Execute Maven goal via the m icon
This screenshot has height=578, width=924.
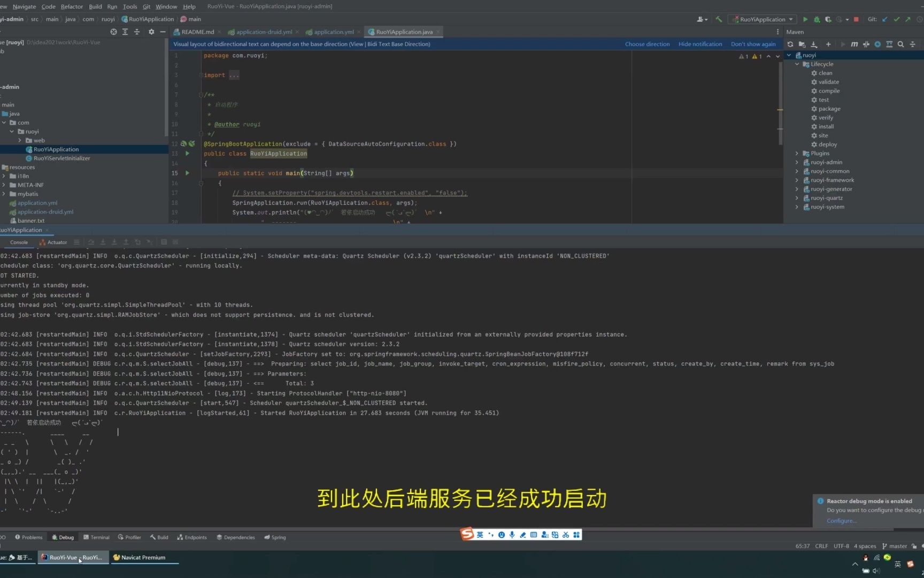coord(854,44)
